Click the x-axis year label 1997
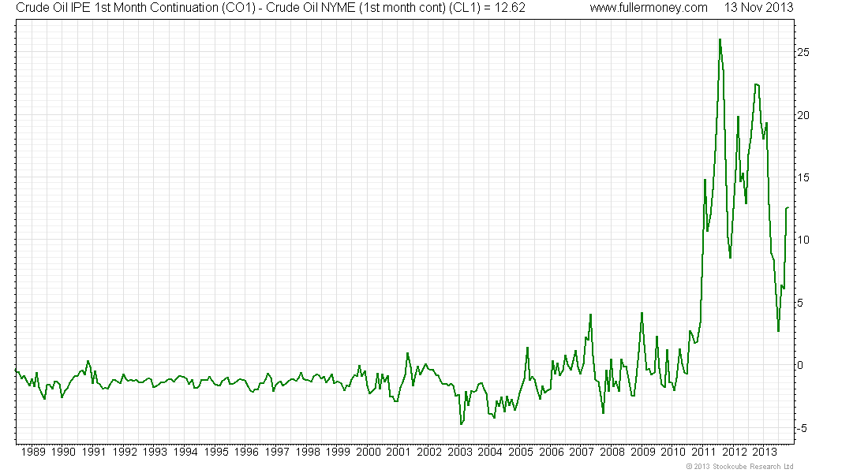868x473 pixels. coord(277,452)
